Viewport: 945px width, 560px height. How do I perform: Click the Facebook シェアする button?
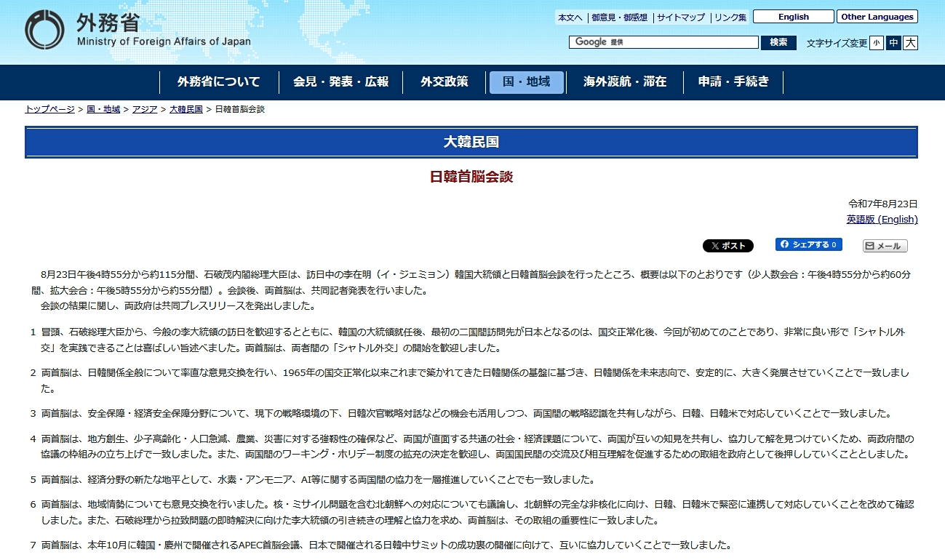(808, 244)
